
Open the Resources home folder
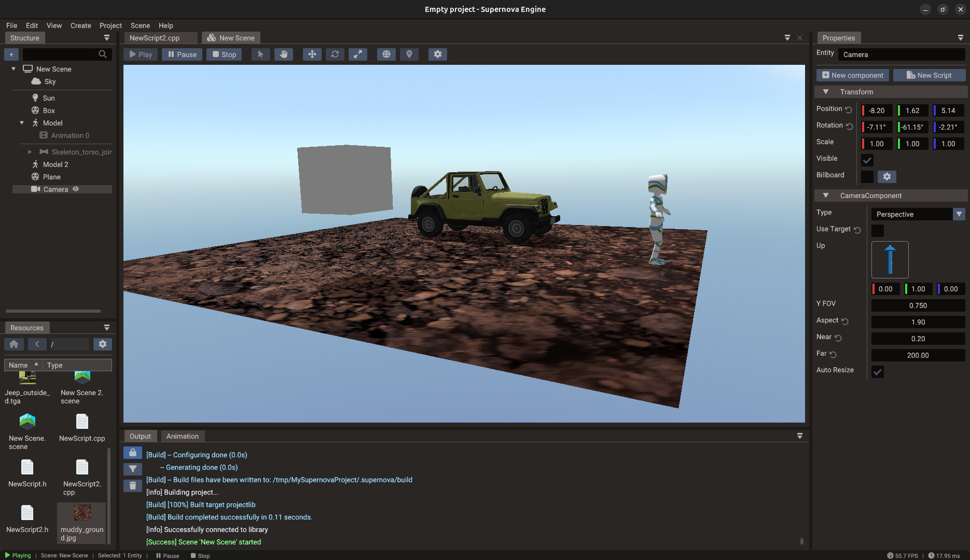pos(14,344)
